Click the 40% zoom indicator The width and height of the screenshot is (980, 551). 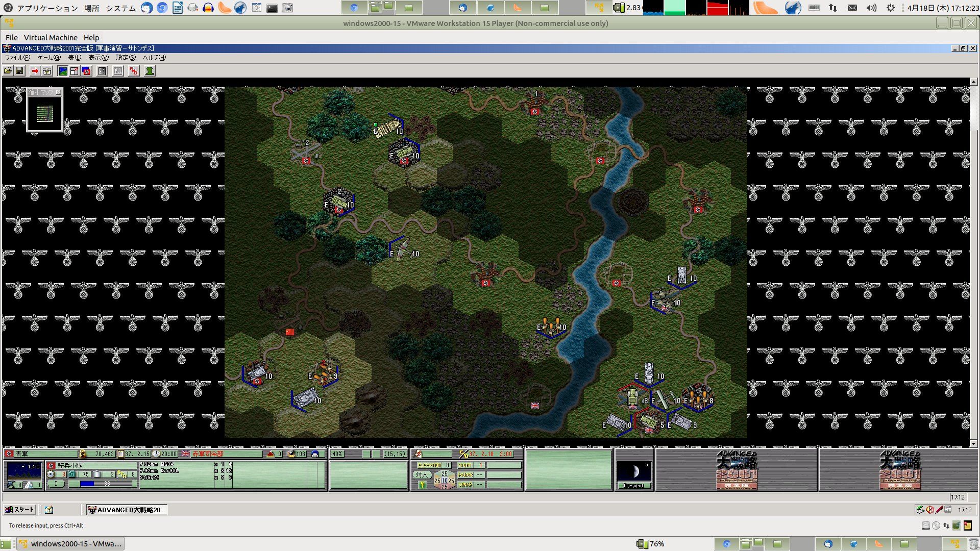click(337, 454)
